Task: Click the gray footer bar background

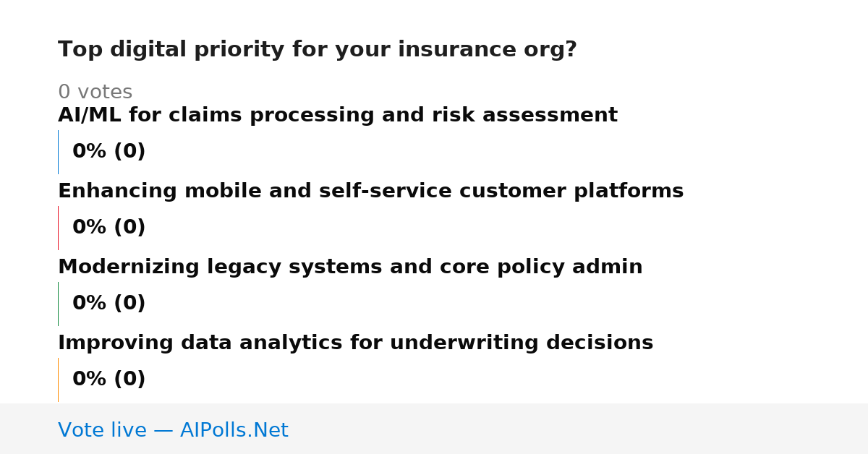Action: click(x=579, y=429)
